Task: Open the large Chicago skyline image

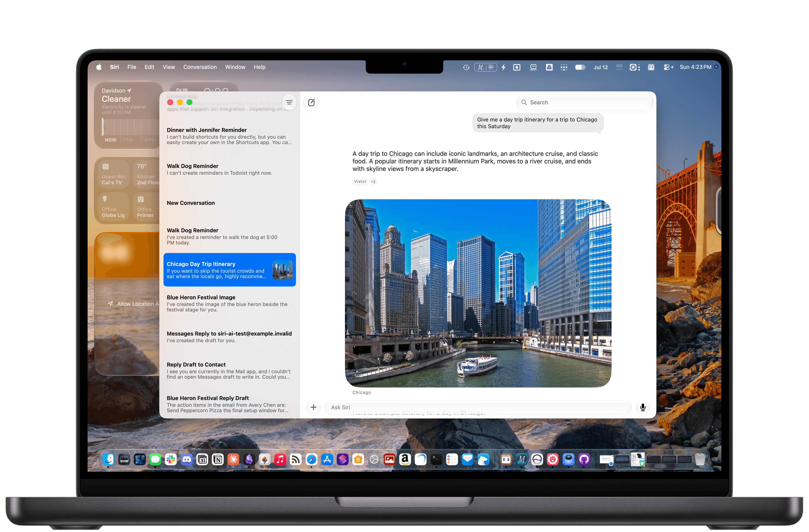Action: pos(478,293)
